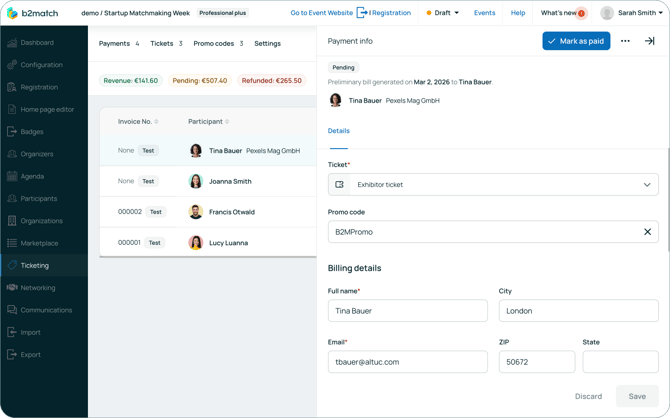Open Dashboard icon in sidebar
Image resolution: width=670 pixels, height=418 pixels.
[12, 42]
